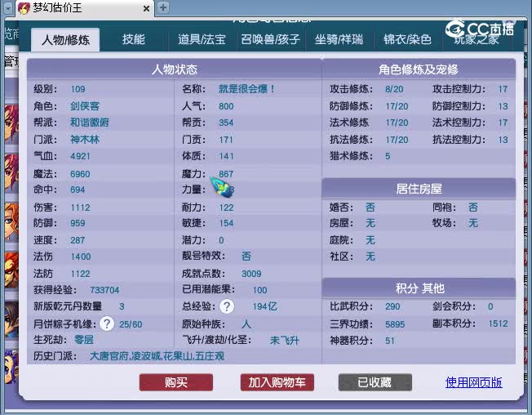Viewport: 532px width, 415px height.
Task: Click the 梦幻估价王 tab favicon
Action: point(24,8)
